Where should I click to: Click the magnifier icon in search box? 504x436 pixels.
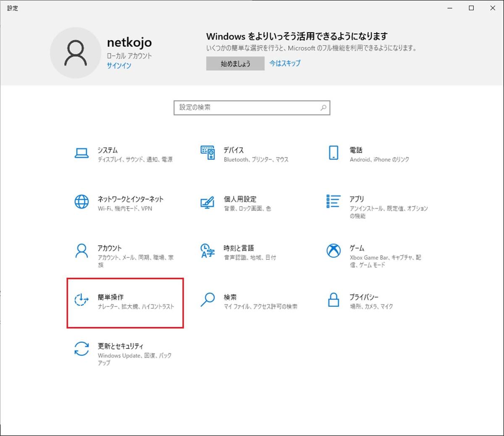(323, 107)
